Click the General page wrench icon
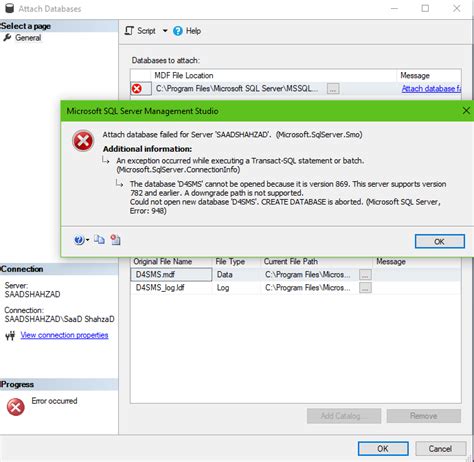This screenshot has width=474, height=462. point(7,38)
